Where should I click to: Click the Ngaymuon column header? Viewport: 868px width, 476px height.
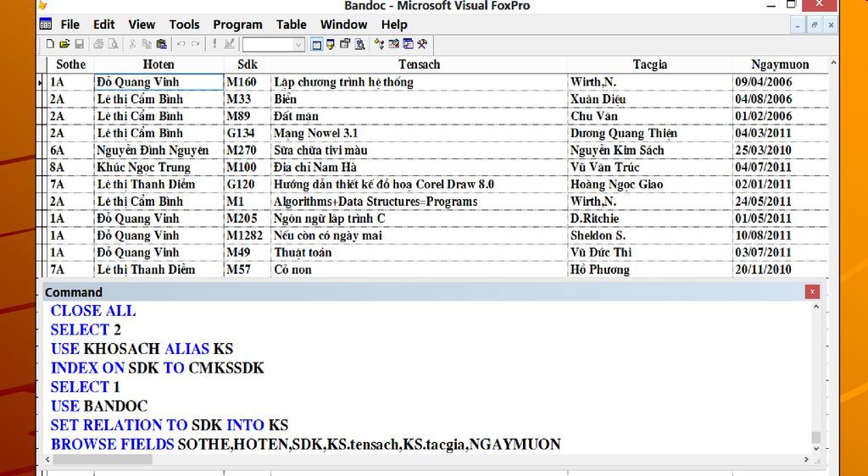(x=780, y=64)
